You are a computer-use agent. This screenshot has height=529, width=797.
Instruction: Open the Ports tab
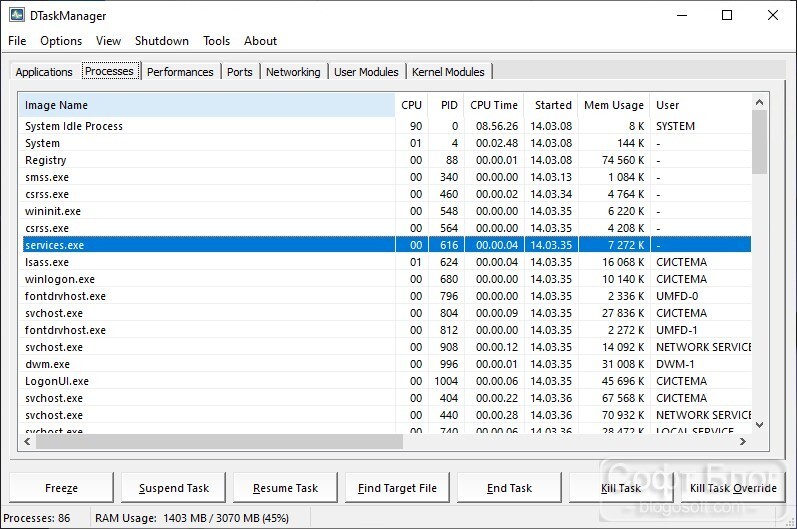240,72
